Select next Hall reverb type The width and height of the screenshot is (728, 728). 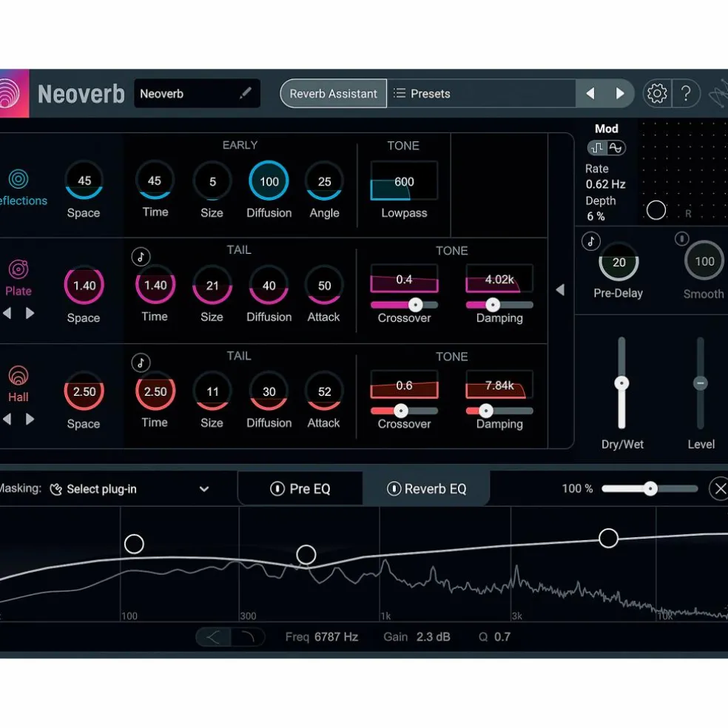pos(30,419)
